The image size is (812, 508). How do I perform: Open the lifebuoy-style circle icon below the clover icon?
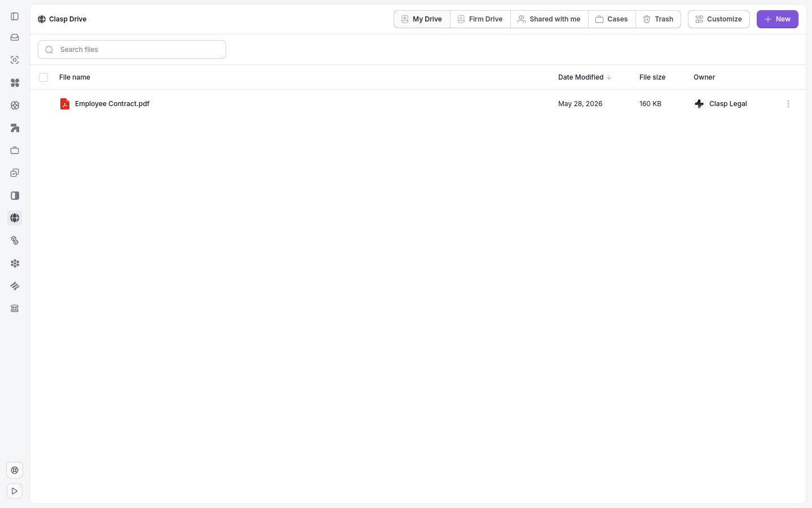[15, 105]
